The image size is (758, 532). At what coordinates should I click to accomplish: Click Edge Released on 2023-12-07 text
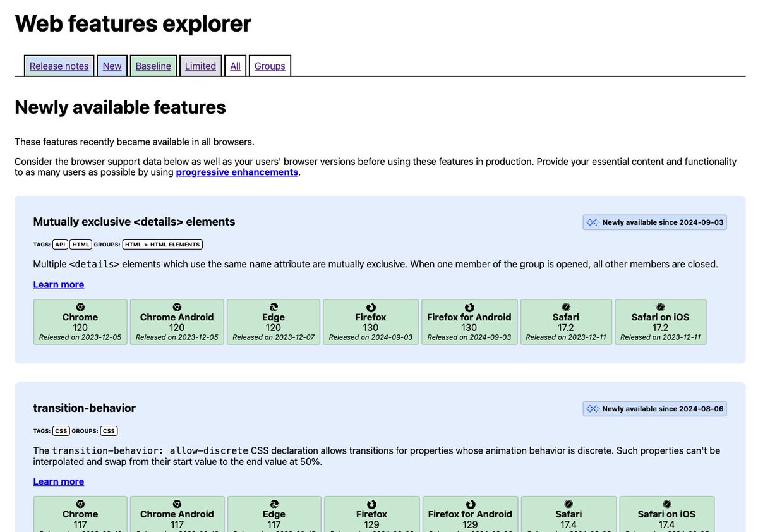point(274,337)
